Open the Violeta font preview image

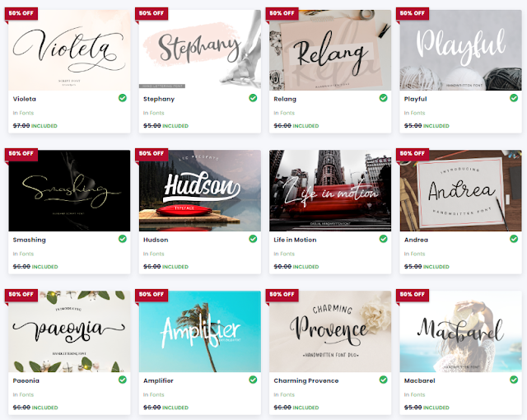click(69, 50)
